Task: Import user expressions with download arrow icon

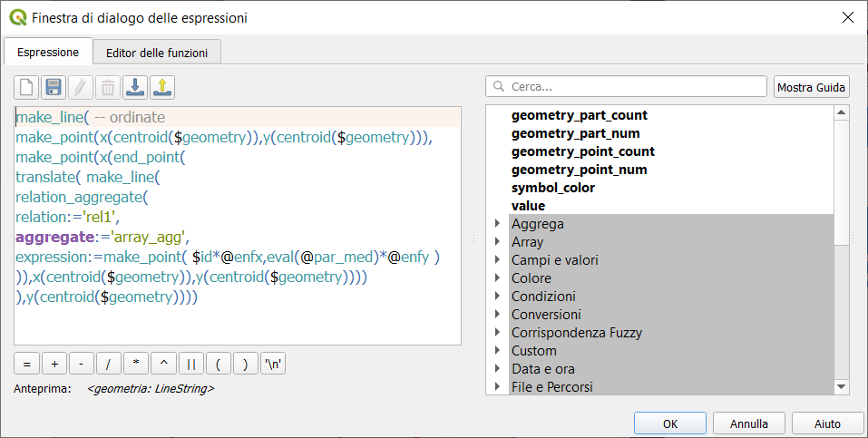Action: [135, 87]
